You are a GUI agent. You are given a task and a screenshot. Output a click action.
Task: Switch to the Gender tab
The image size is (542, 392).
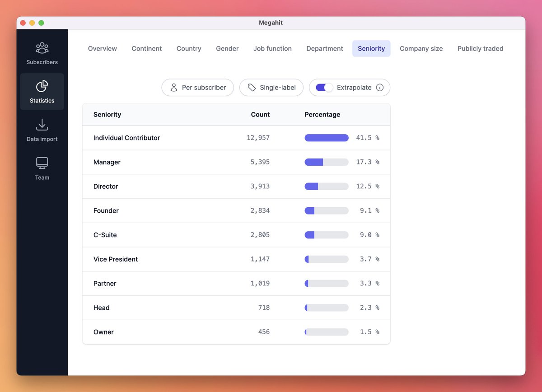coord(227,48)
